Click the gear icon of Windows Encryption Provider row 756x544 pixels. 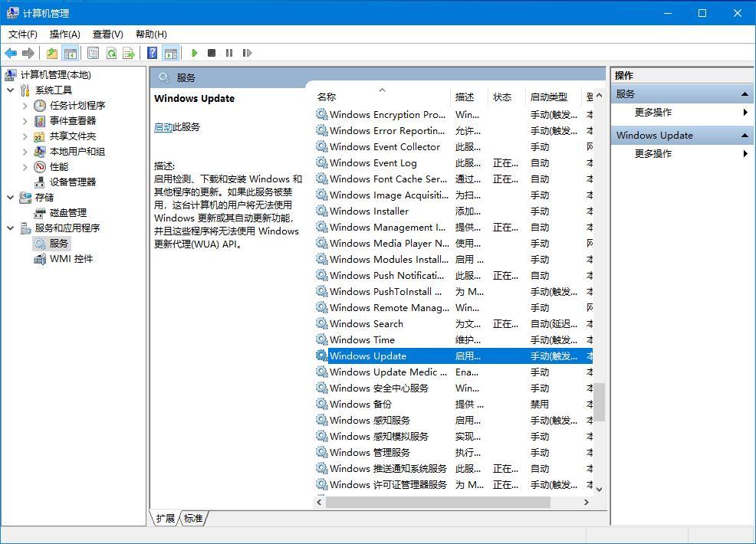pos(321,114)
